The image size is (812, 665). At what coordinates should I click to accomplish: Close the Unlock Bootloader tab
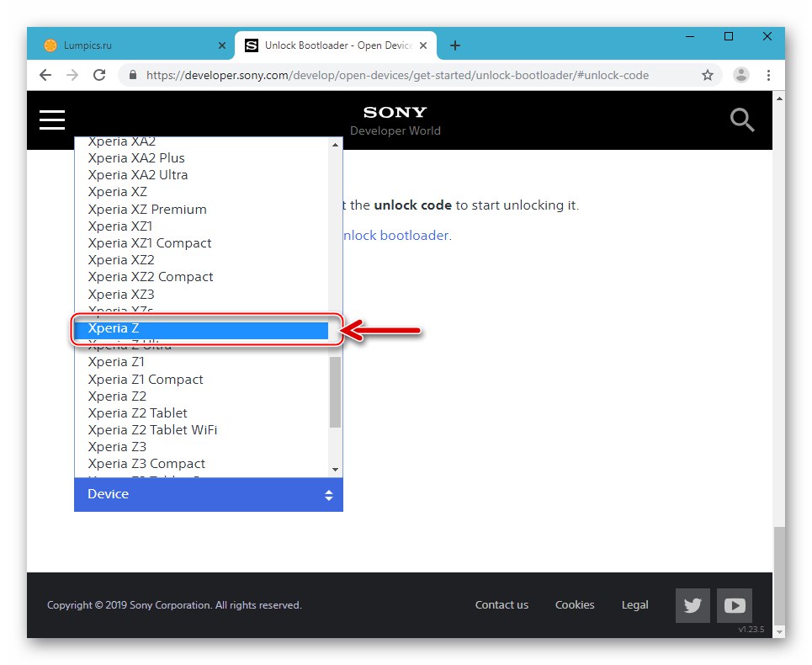423,45
